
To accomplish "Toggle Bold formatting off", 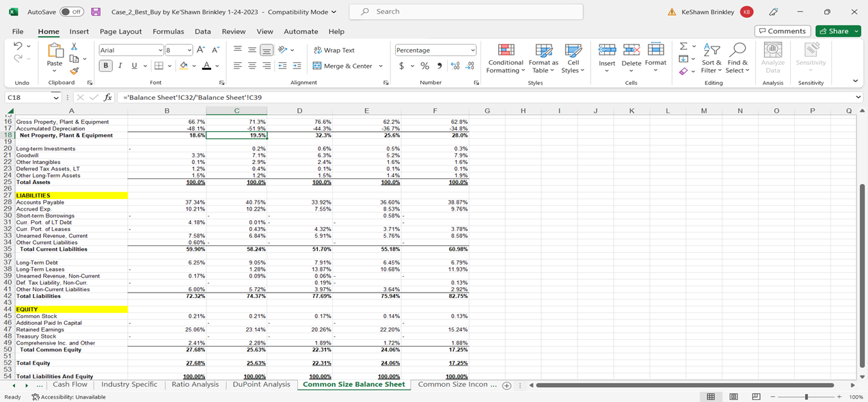I will pyautogui.click(x=105, y=64).
